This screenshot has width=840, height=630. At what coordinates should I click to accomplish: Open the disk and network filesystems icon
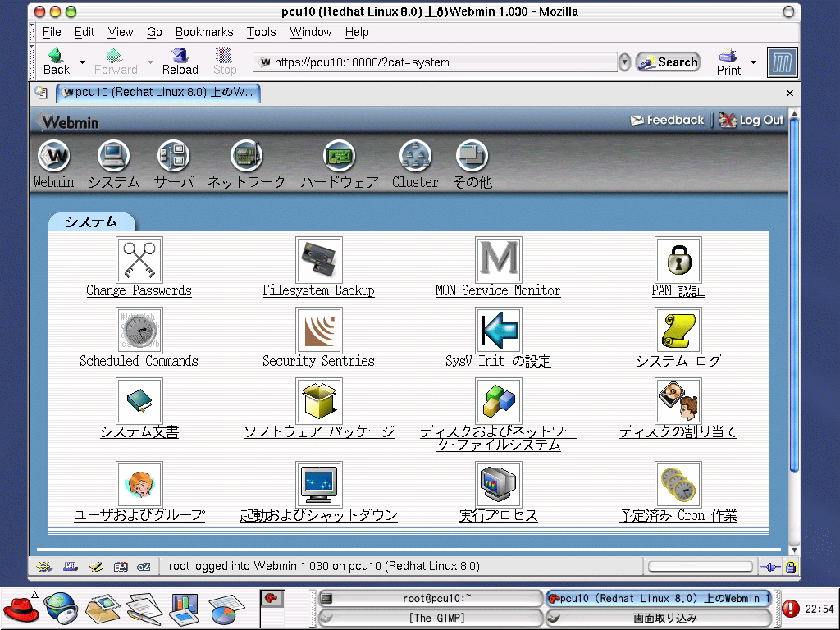point(498,400)
